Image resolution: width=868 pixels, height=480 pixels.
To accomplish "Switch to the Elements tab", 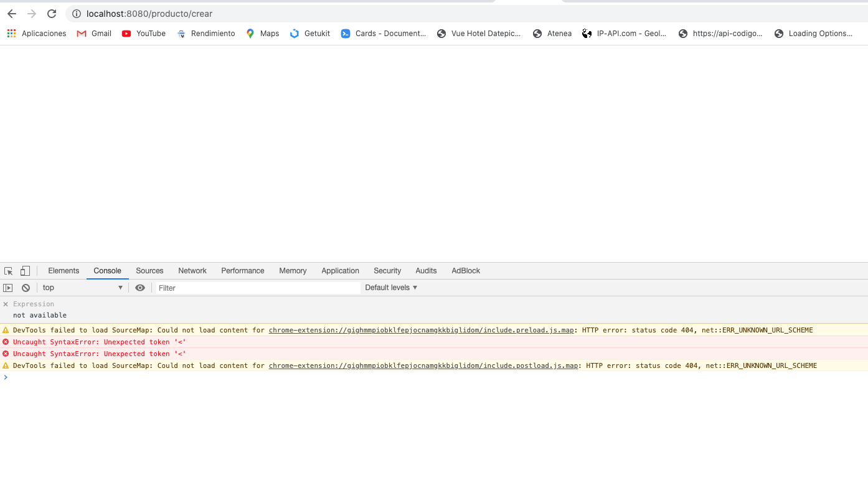I will 64,271.
